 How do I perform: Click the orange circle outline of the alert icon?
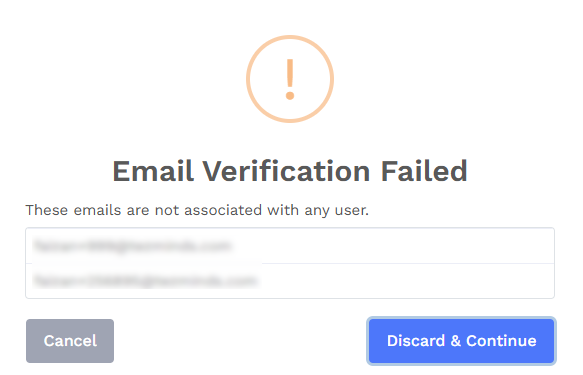pyautogui.click(x=248, y=79)
